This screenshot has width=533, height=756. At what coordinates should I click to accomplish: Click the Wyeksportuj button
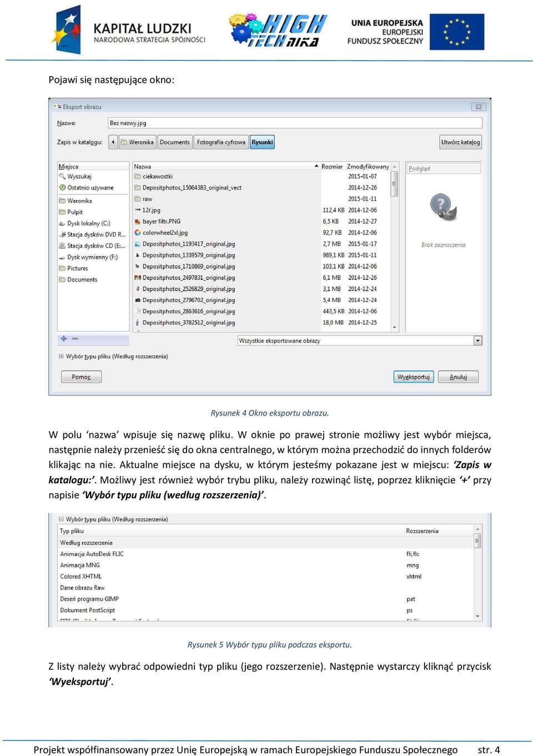[x=414, y=377]
